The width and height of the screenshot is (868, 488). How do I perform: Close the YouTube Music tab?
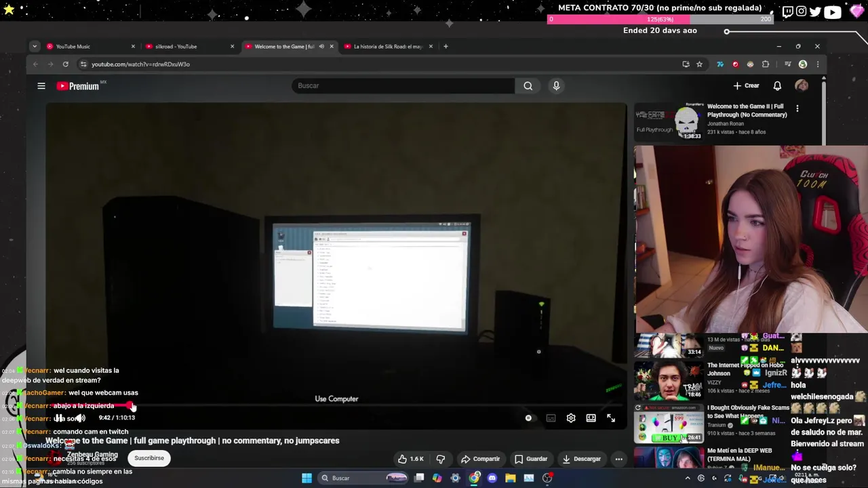[x=133, y=47]
